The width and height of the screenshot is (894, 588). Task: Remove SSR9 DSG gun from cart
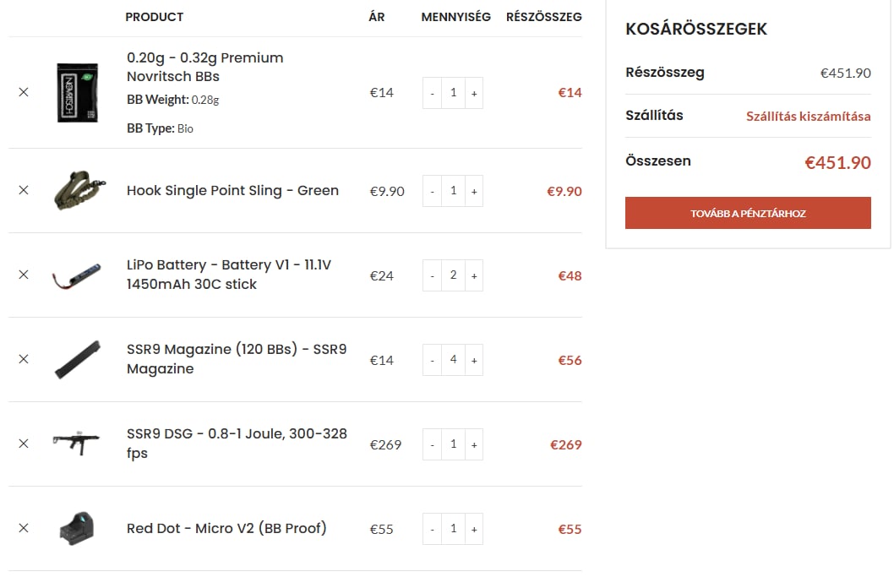point(24,444)
